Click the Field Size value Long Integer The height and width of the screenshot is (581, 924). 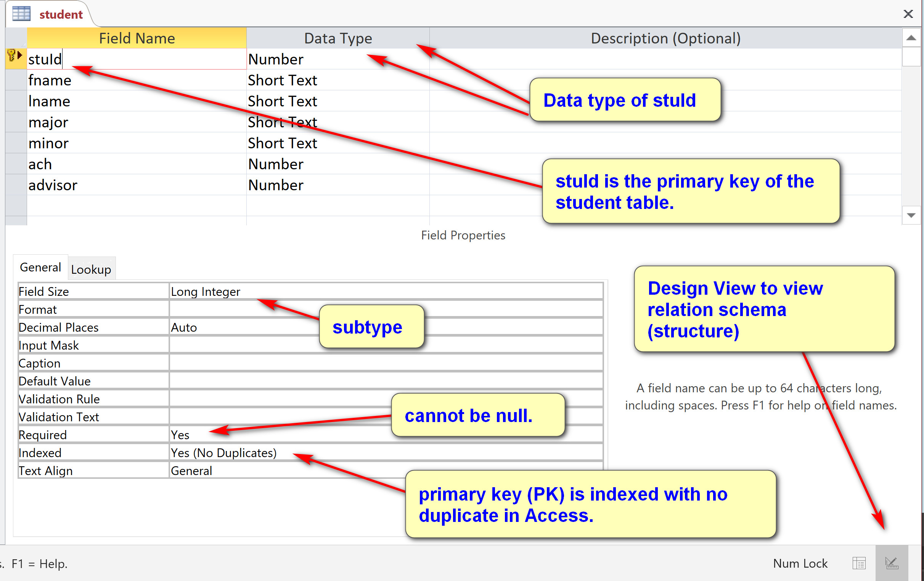coord(386,292)
